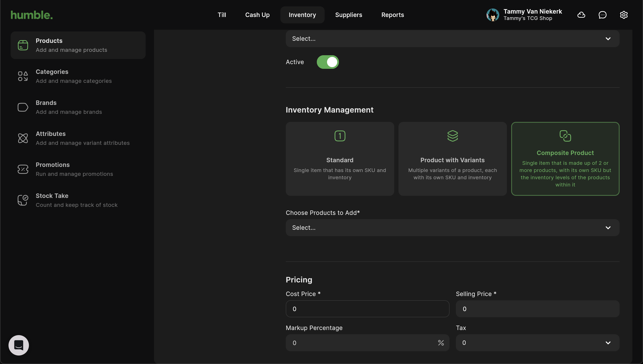The height and width of the screenshot is (364, 643).
Task: Toggle the Active switch off
Action: (328, 62)
